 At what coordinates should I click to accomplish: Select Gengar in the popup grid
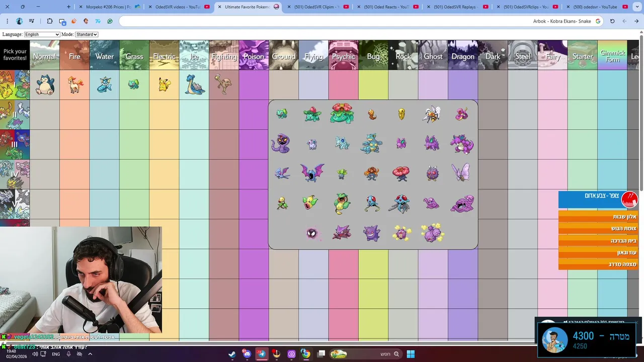point(372,233)
